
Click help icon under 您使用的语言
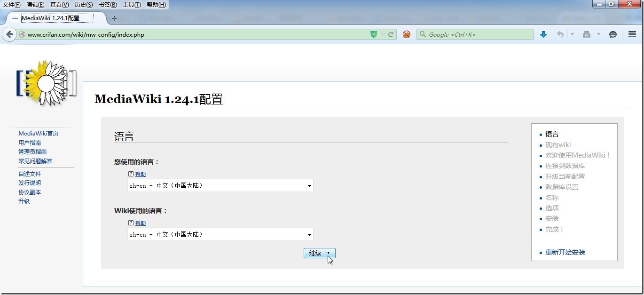click(x=131, y=174)
